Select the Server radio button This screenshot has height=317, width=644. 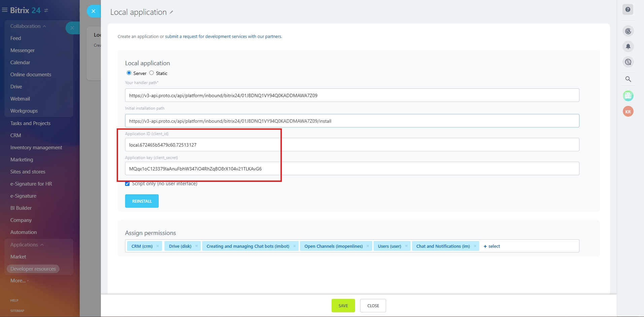[x=129, y=73]
